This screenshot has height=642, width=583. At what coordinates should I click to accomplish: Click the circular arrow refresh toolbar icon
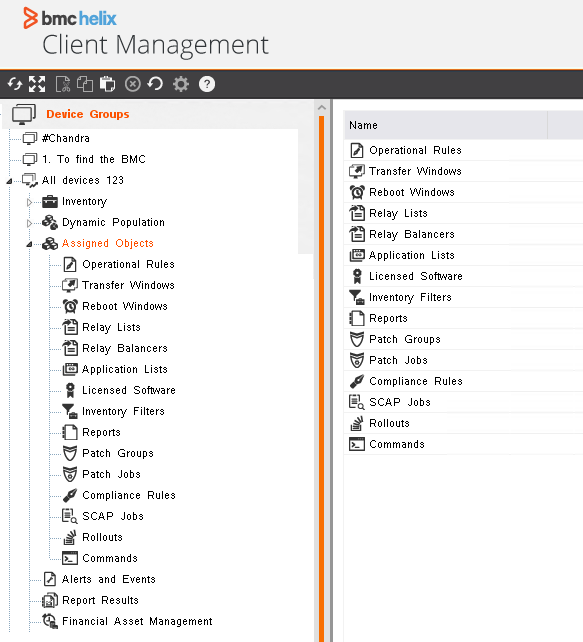(x=156, y=84)
